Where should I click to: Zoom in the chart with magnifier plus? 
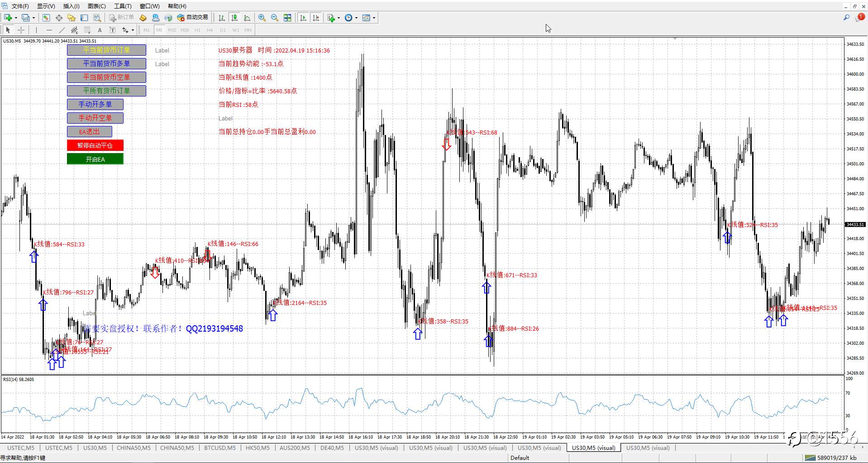pyautogui.click(x=262, y=18)
